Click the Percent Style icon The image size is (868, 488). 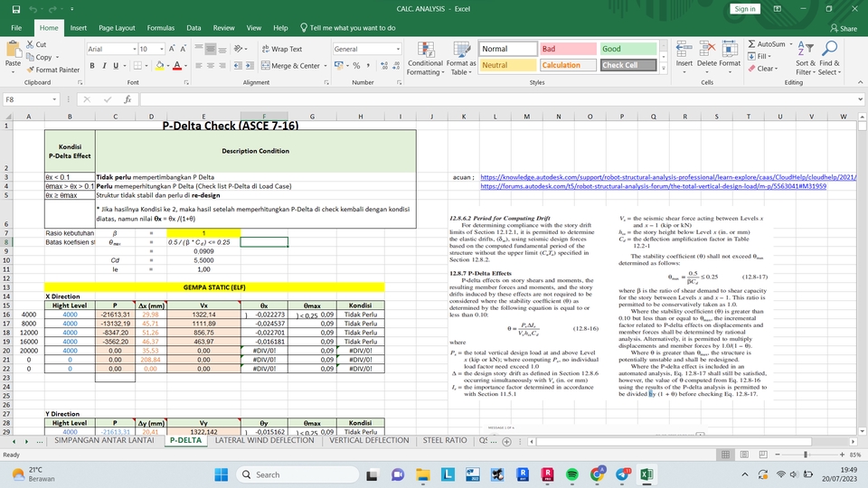357,66
